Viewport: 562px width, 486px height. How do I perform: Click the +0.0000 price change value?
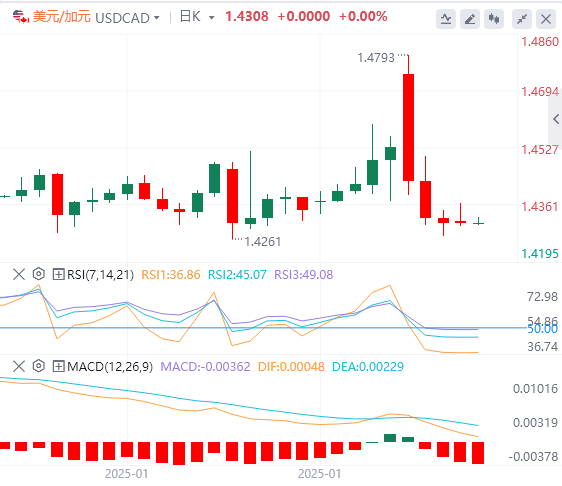pos(303,16)
